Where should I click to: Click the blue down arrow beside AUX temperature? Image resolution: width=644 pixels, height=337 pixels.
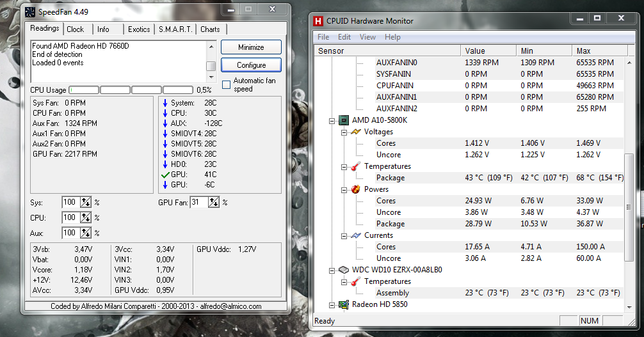[x=165, y=123]
